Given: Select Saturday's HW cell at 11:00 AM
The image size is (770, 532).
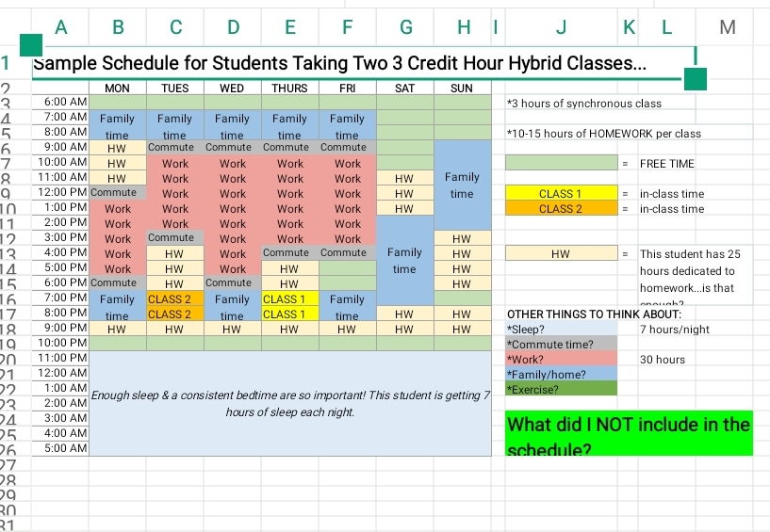Looking at the screenshot, I should pyautogui.click(x=404, y=178).
